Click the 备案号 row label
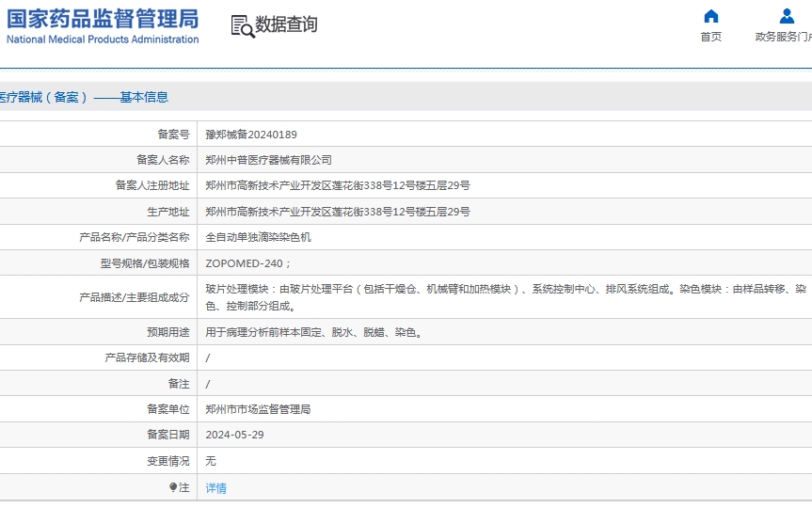 pos(173,135)
